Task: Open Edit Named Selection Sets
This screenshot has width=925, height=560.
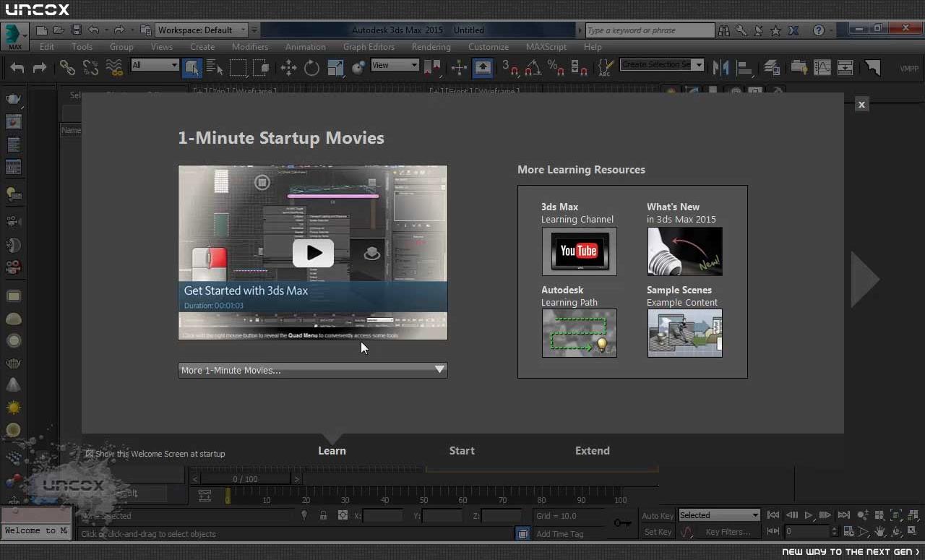Action: pyautogui.click(x=605, y=67)
